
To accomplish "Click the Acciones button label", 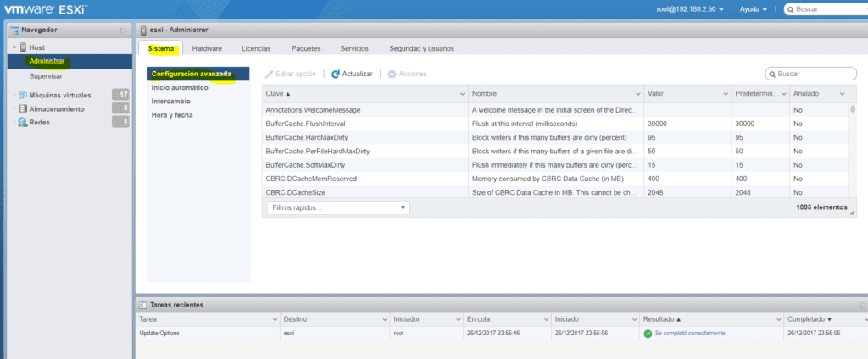I will pos(413,74).
